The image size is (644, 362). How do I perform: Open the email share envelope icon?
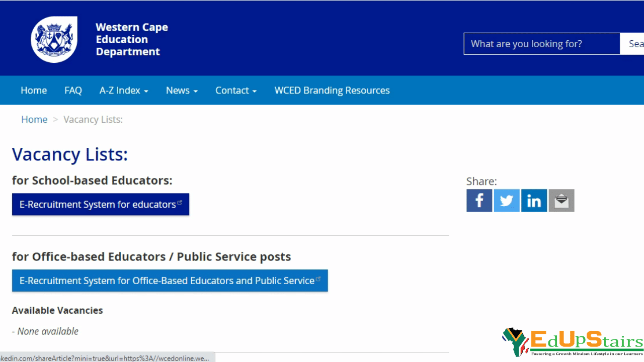click(561, 200)
